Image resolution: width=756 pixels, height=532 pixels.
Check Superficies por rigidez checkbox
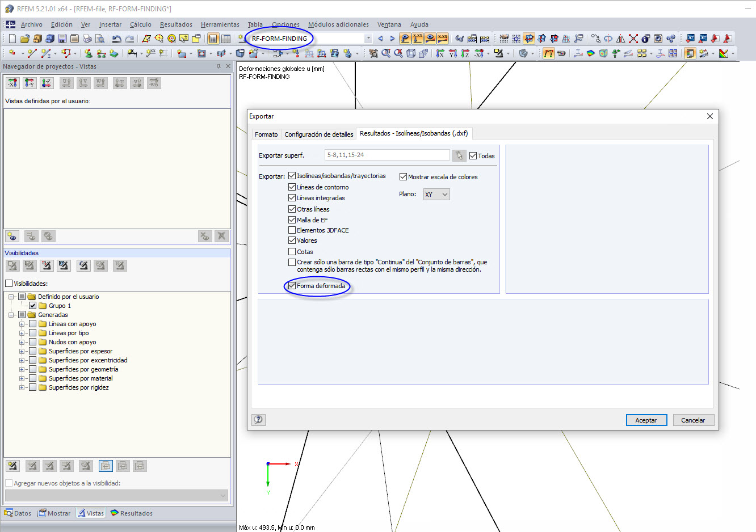[x=33, y=387]
